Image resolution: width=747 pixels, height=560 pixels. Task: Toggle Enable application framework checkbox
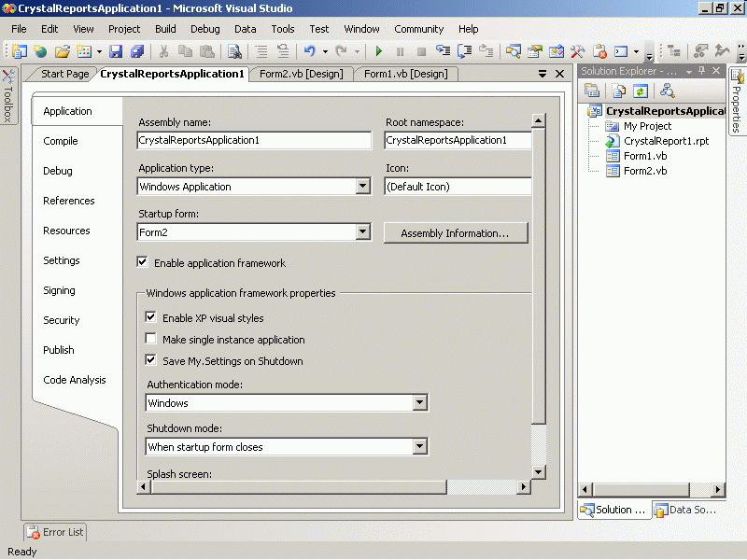click(x=142, y=262)
